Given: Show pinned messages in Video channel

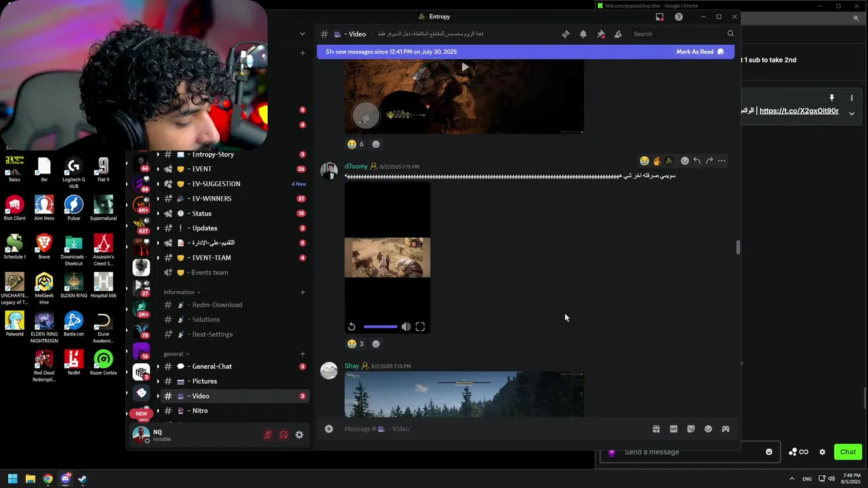Looking at the screenshot, I should pos(600,34).
